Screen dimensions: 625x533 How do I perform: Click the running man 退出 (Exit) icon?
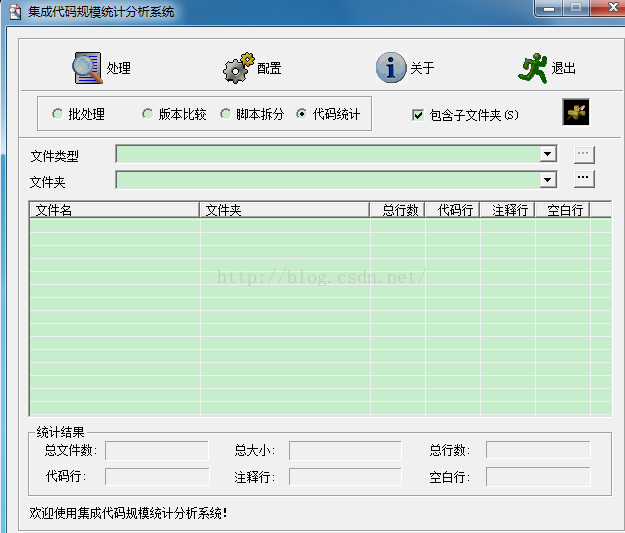point(534,68)
